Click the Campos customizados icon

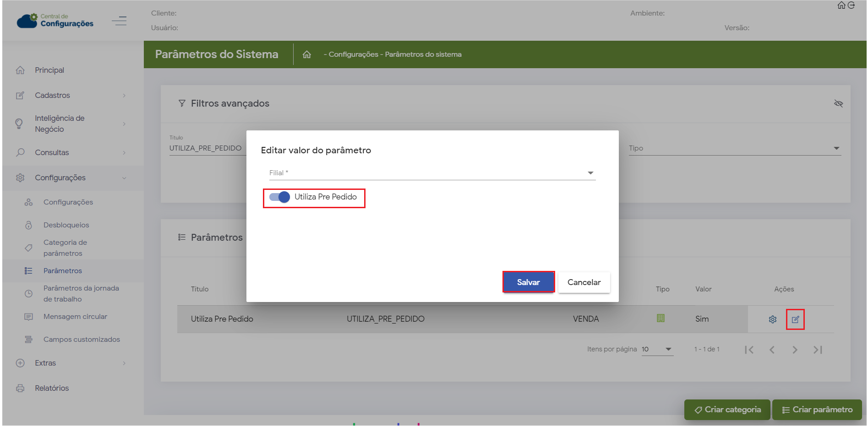click(28, 340)
